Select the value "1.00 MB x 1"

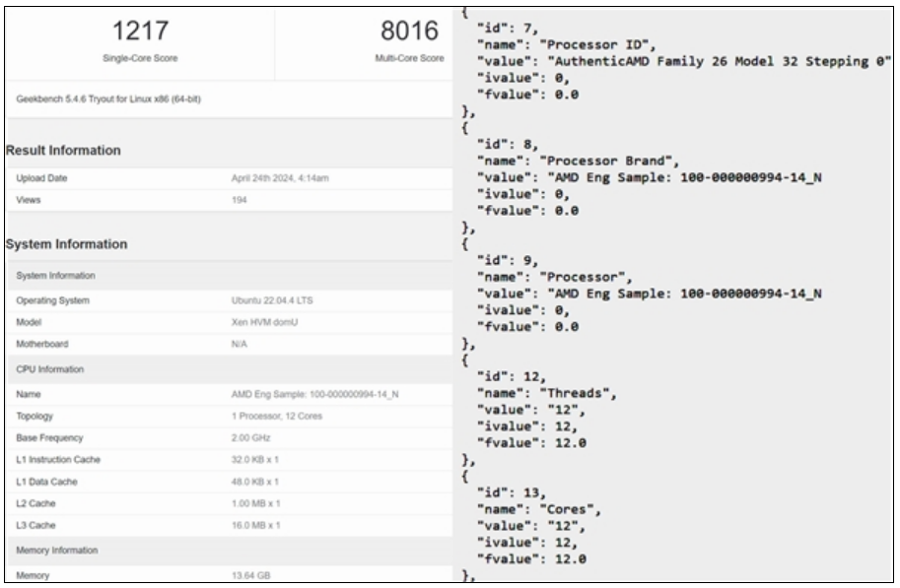point(256,503)
